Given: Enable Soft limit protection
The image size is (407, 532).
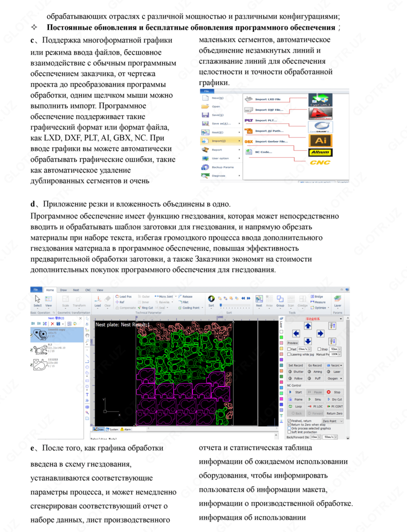Looking at the screenshot, I should (289, 432).
